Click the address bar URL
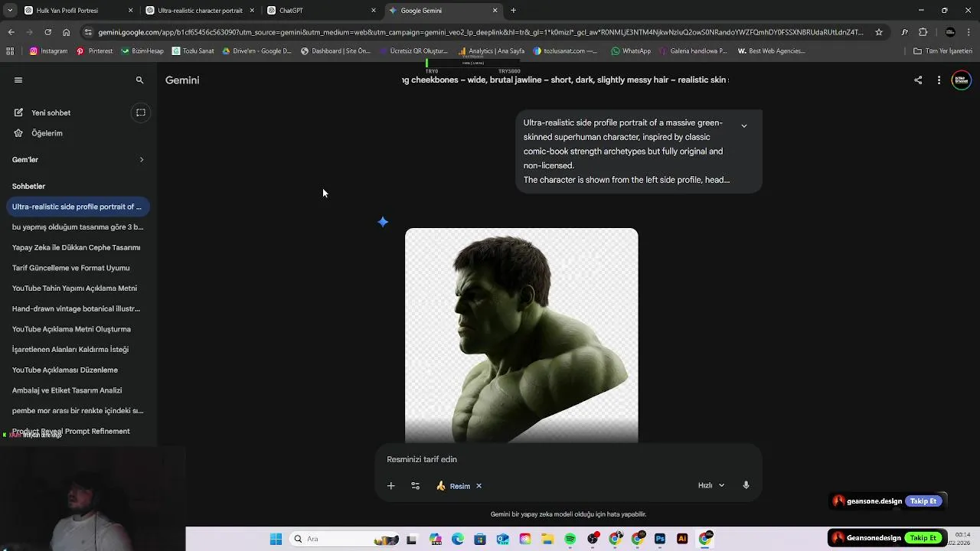The height and width of the screenshot is (551, 980). tap(481, 32)
